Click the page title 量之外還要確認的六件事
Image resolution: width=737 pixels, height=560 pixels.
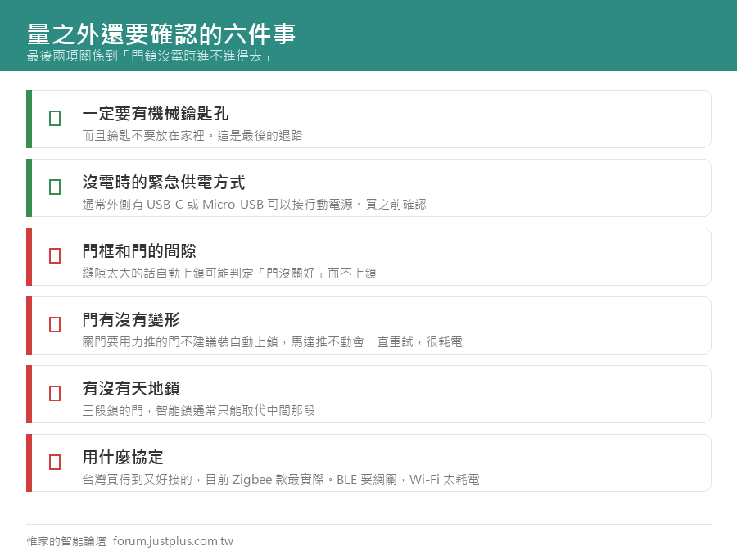click(161, 34)
